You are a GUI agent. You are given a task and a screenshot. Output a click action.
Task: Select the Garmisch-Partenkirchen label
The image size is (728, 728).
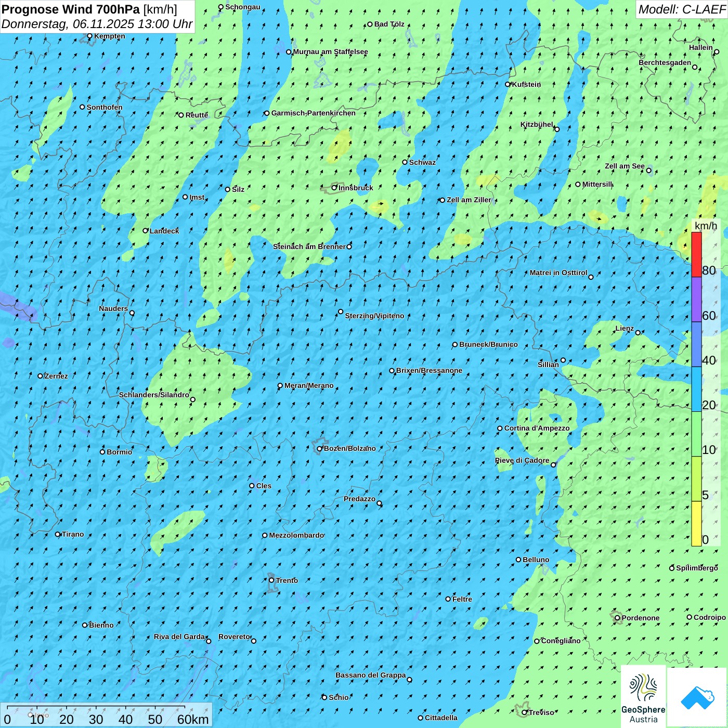(x=313, y=113)
